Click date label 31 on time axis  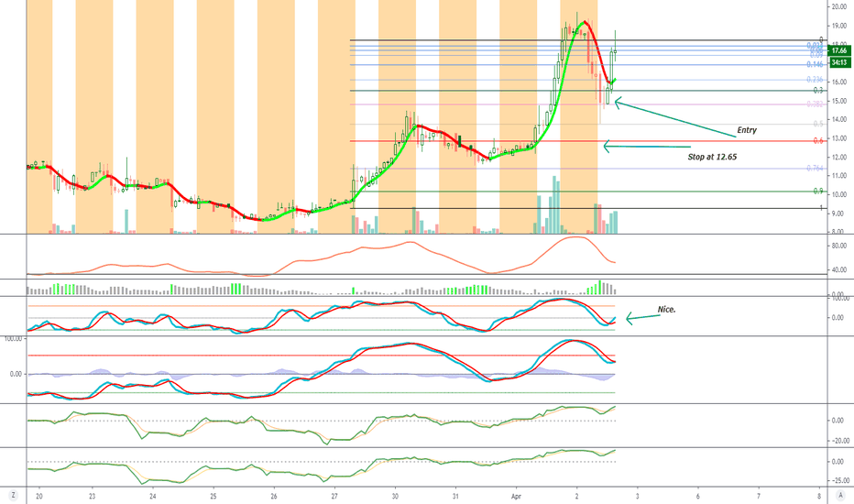click(456, 497)
